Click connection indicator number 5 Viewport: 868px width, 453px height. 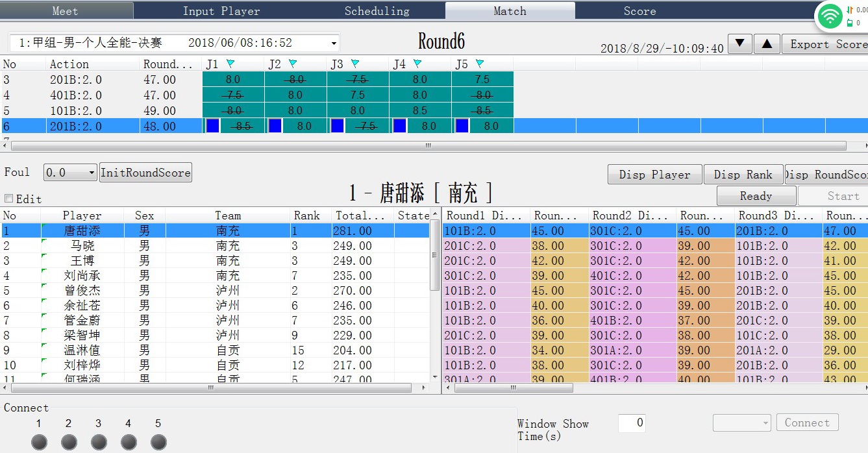point(158,442)
